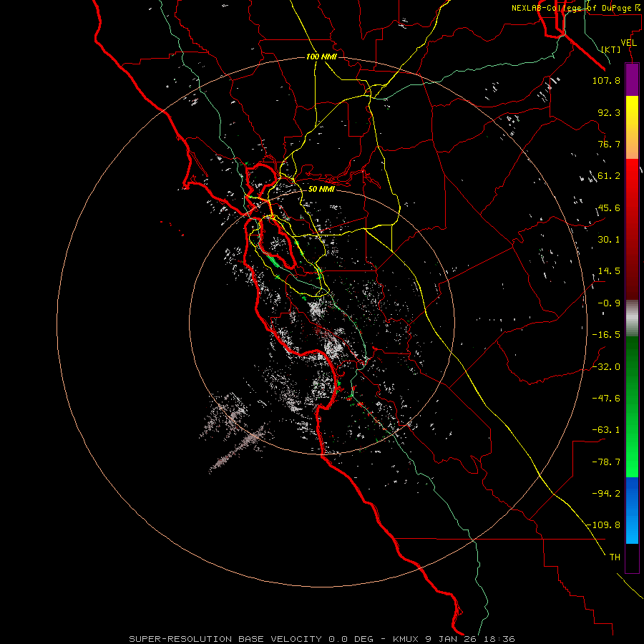Pick the purple segment of velocity color bar

[632, 79]
